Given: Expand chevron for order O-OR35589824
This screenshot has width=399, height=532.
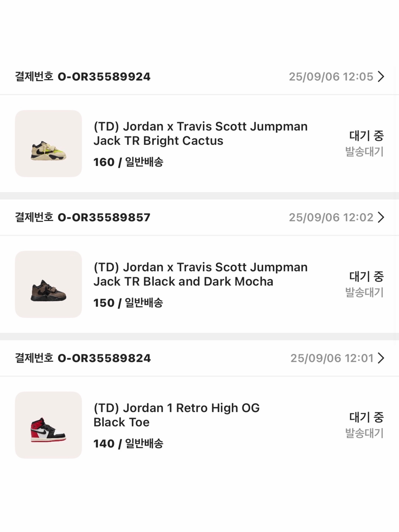Looking at the screenshot, I should pos(381,358).
